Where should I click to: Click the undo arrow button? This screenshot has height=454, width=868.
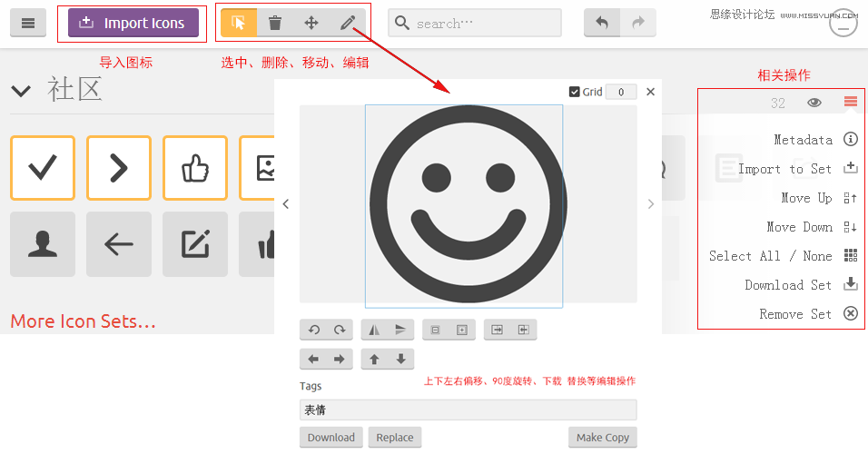[602, 24]
